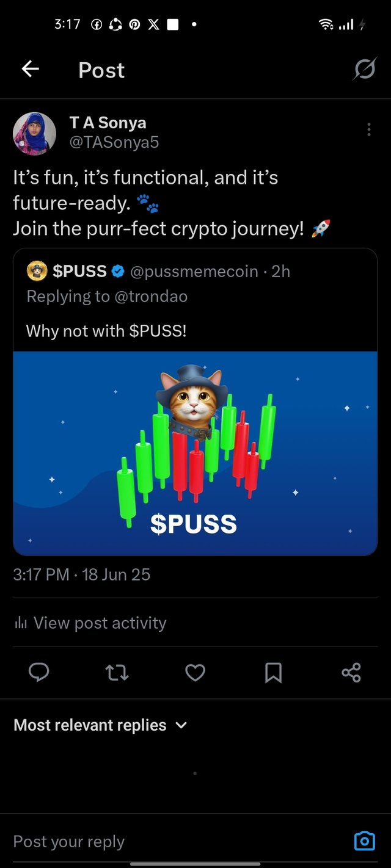391x868 pixels.
Task: Tap the $PUSS account avatar in quote
Action: [x=37, y=271]
